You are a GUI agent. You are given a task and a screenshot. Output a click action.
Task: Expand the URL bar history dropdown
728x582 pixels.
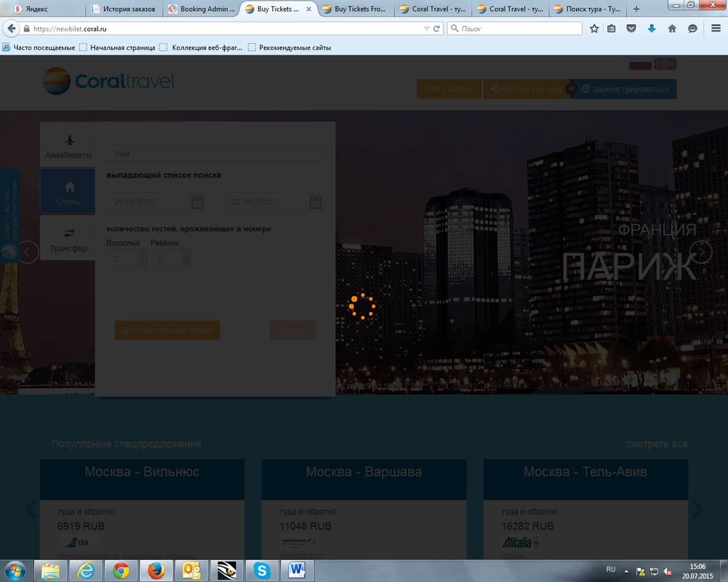(x=426, y=28)
